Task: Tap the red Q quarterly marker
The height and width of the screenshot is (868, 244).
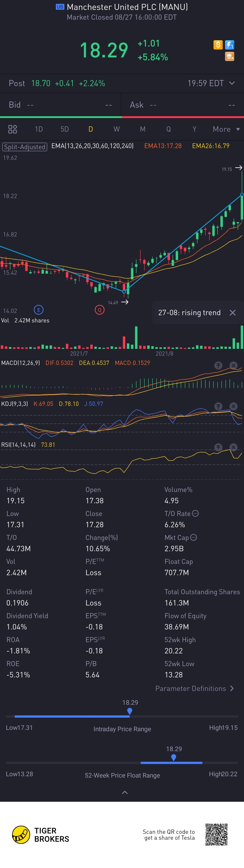Action: [99, 310]
